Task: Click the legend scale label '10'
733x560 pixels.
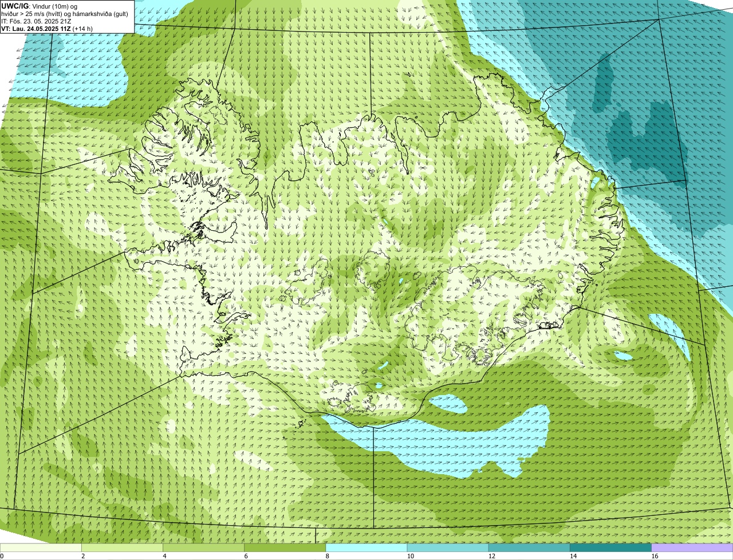Action: (x=410, y=556)
